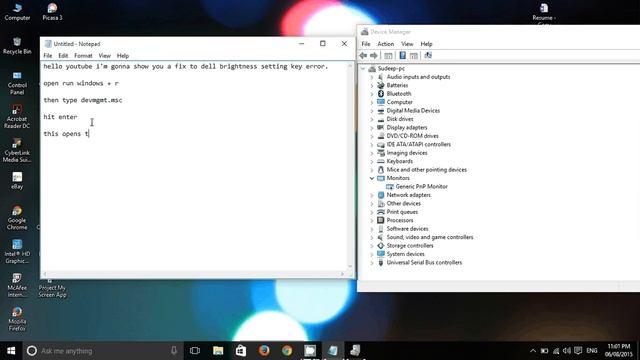Open the clock showing 11:01 PM
Screen dimensions: 640x360
pos(619,351)
